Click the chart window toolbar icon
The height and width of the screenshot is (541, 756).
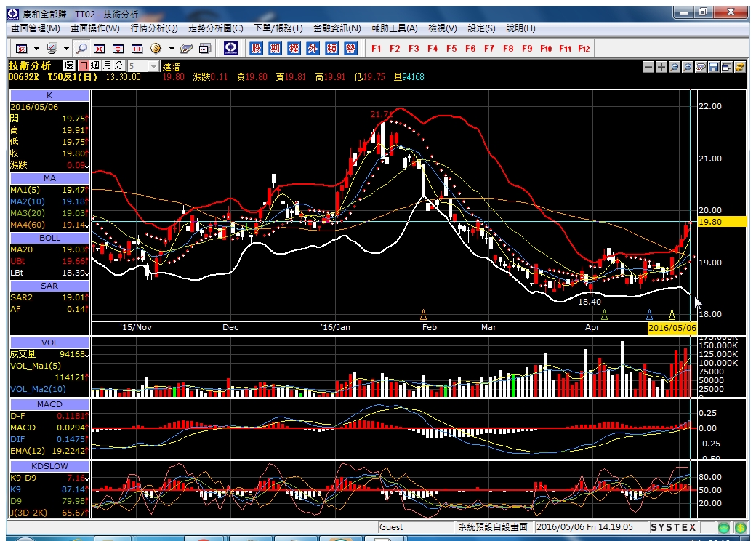point(205,48)
